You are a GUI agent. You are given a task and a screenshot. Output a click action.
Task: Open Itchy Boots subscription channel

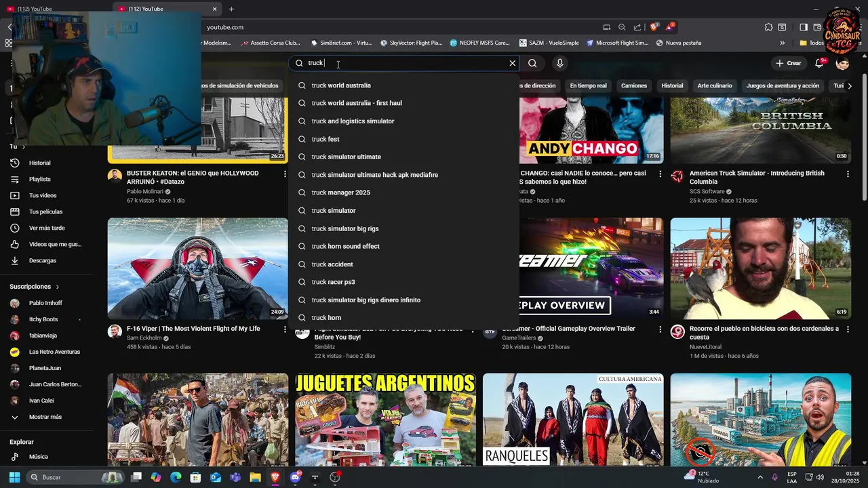tap(46, 319)
